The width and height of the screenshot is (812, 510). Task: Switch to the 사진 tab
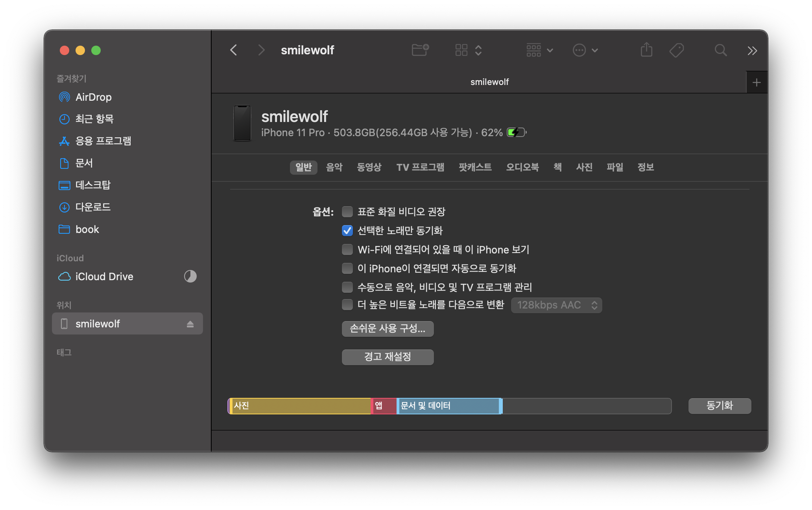(584, 167)
